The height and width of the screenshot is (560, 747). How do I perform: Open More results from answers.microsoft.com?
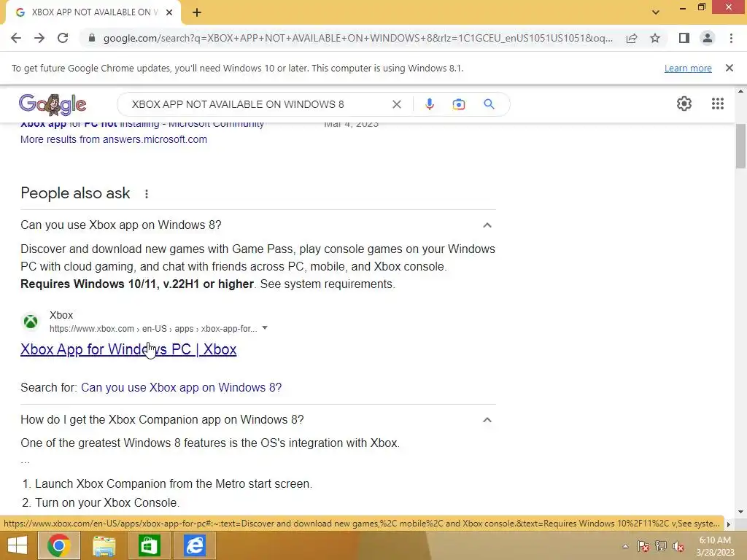click(113, 139)
